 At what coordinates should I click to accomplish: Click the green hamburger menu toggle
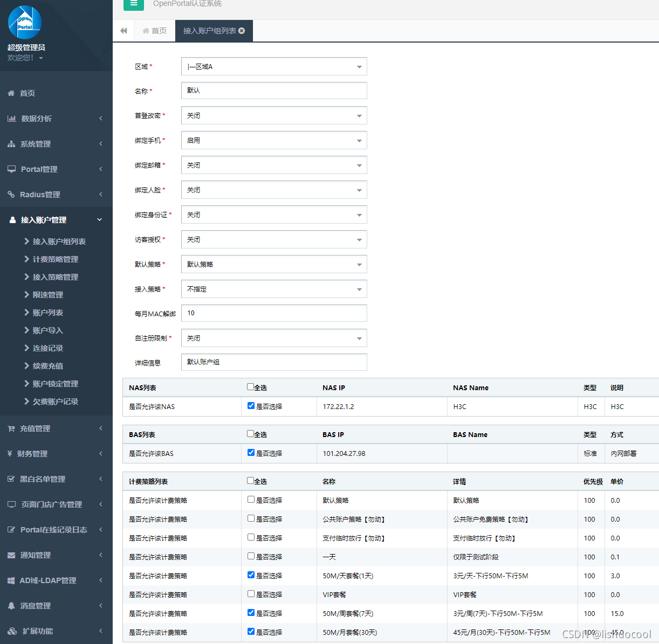coord(134,4)
